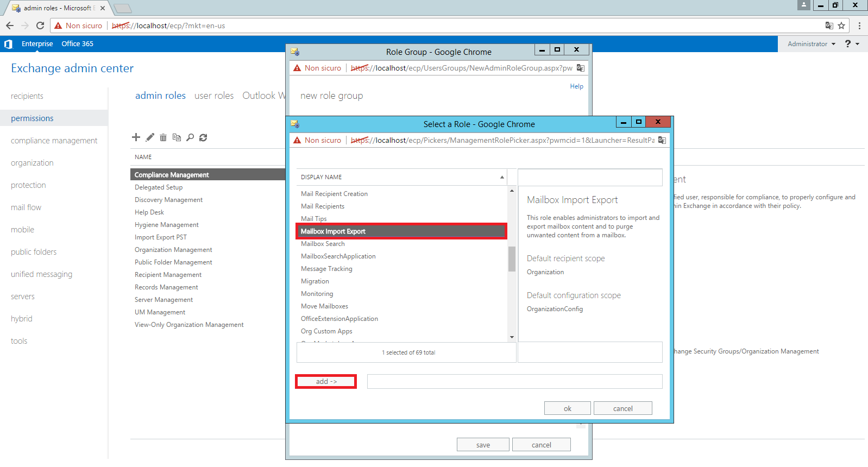Open the Help link in the Role Group window
This screenshot has width=868, height=467.
[x=576, y=86]
